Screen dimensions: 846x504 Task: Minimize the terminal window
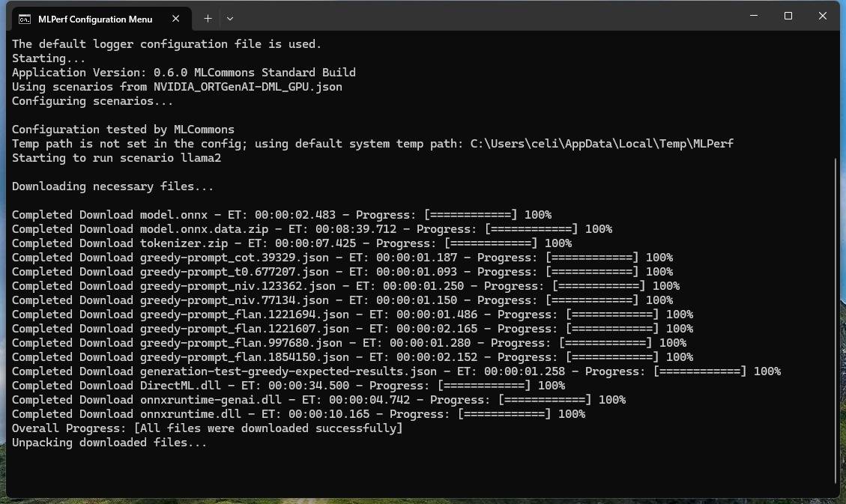[x=754, y=16]
